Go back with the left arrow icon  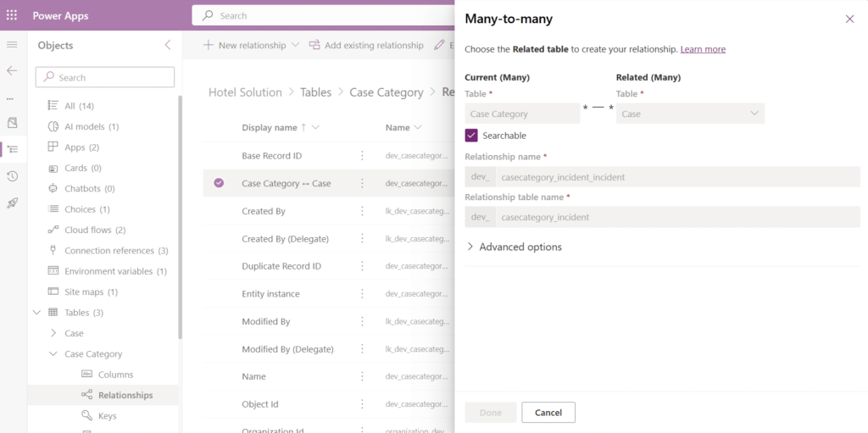point(12,70)
